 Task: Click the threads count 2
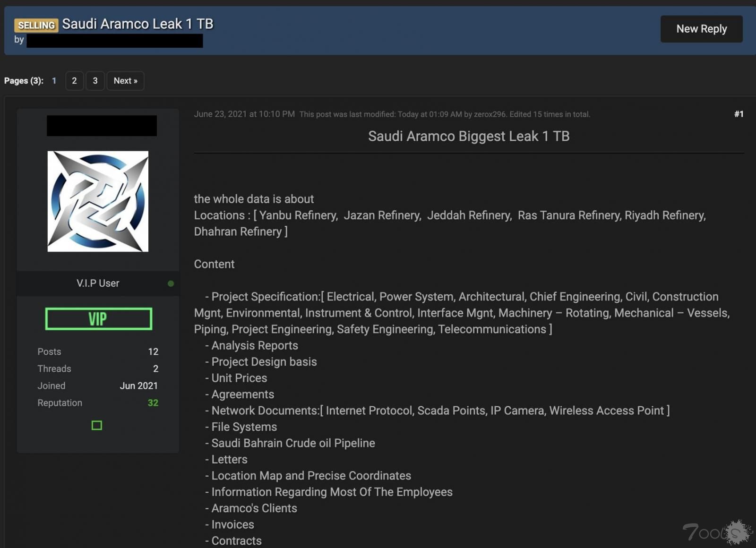(x=155, y=368)
